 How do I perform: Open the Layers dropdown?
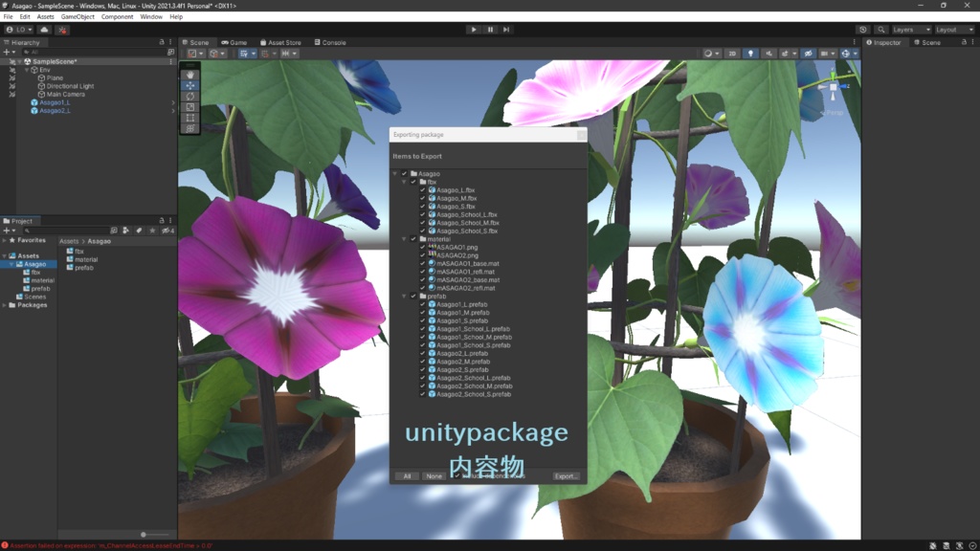point(911,30)
